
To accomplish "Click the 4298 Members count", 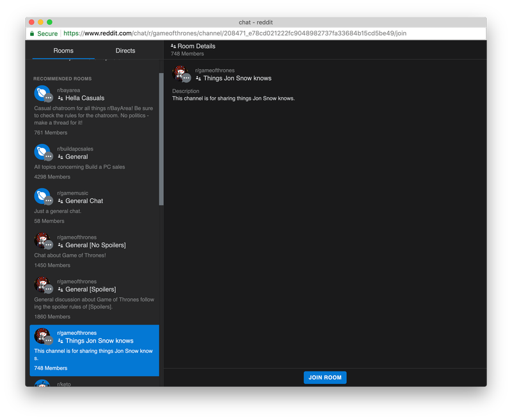I will pos(52,177).
